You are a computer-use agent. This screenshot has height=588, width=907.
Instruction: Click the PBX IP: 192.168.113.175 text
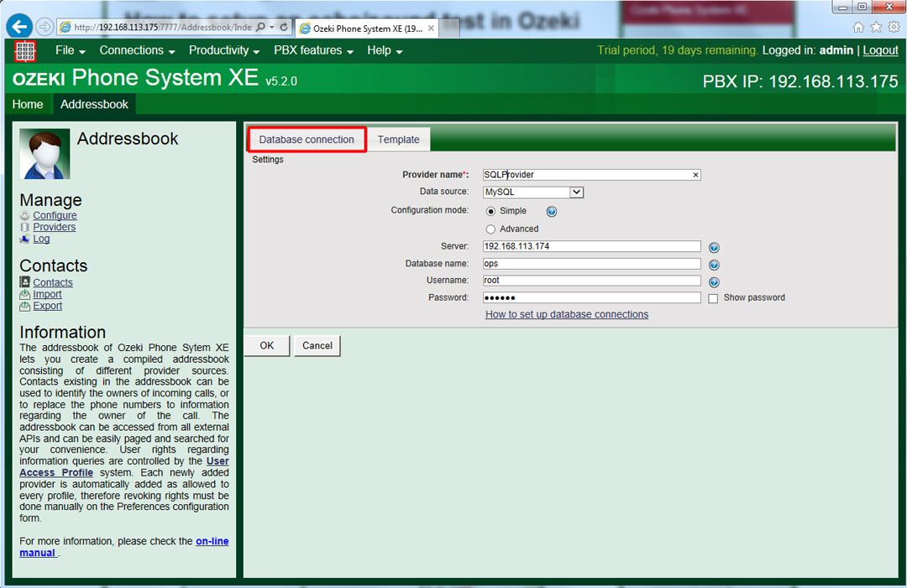[800, 81]
